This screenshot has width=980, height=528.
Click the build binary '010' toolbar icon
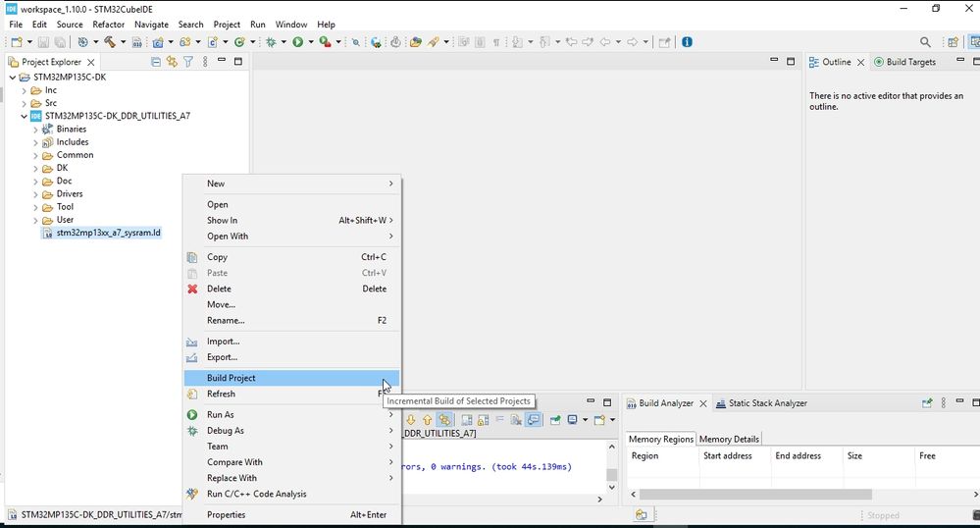point(137,42)
